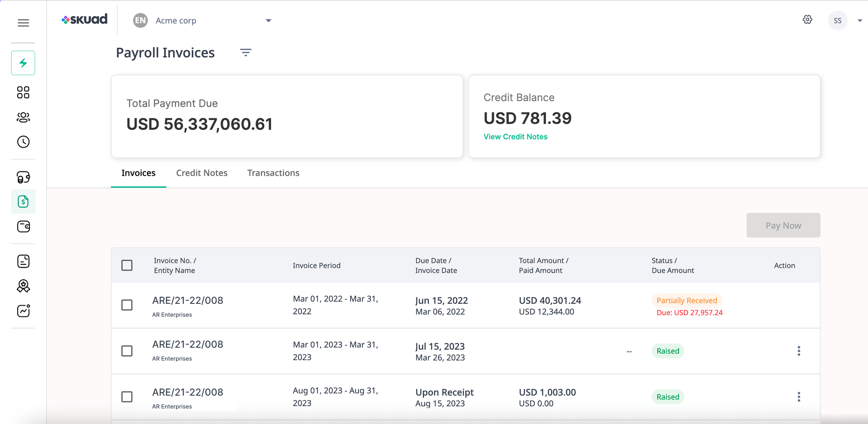
Task: Select the Upon Receipt invoice checkbox
Action: coord(127,397)
